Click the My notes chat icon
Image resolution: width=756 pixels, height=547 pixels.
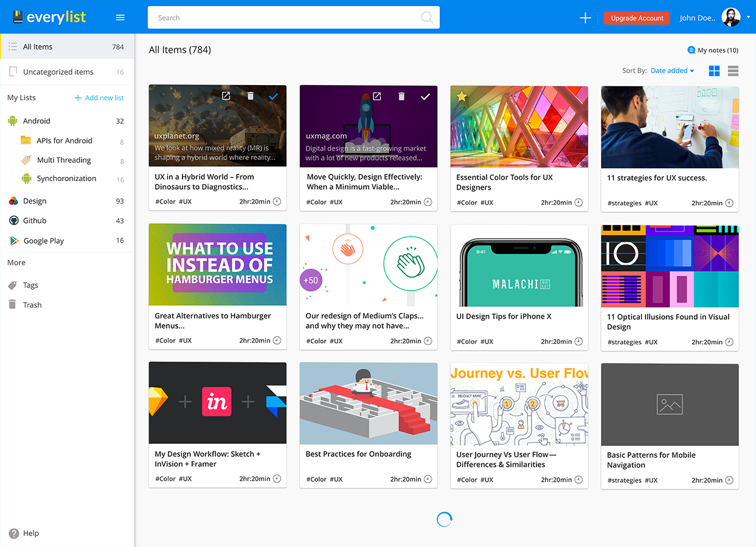click(x=691, y=50)
